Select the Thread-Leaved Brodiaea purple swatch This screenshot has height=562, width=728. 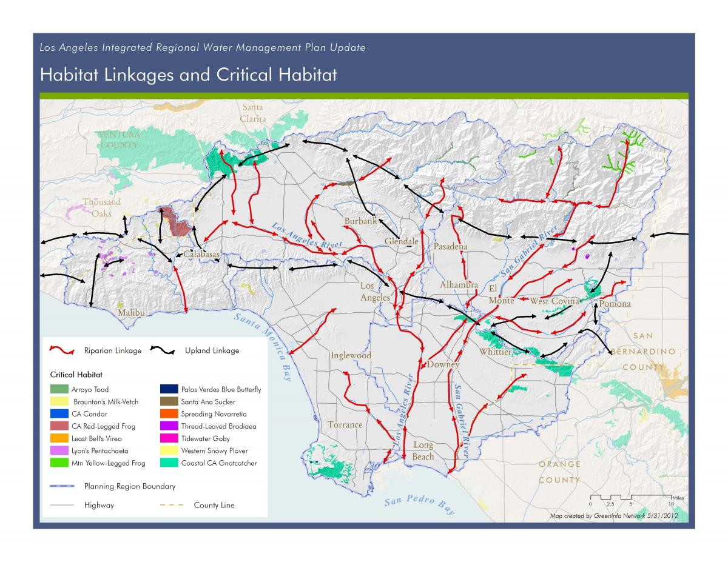[169, 426]
